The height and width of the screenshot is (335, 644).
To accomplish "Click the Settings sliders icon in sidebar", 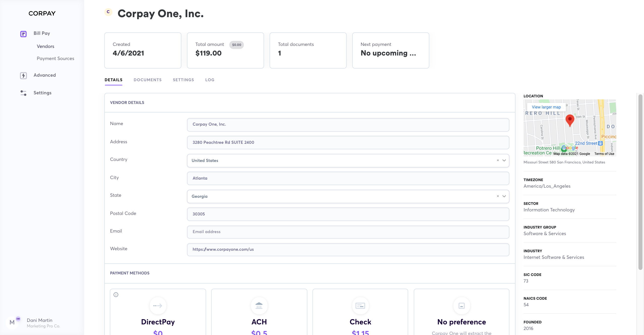I will [23, 93].
